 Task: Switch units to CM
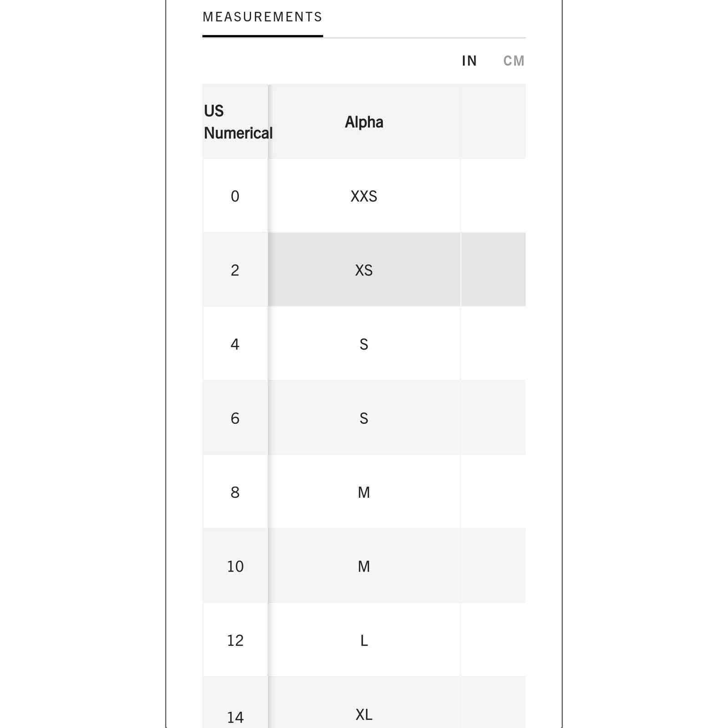pos(514,61)
